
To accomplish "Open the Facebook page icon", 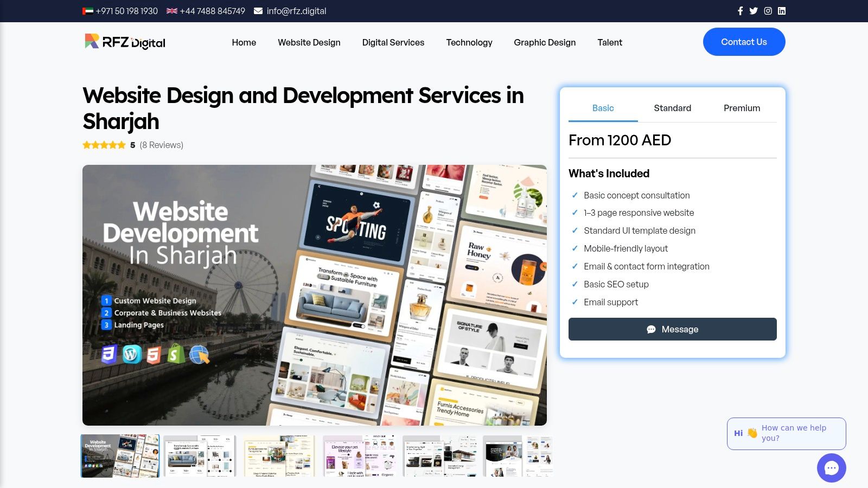I will click(740, 10).
